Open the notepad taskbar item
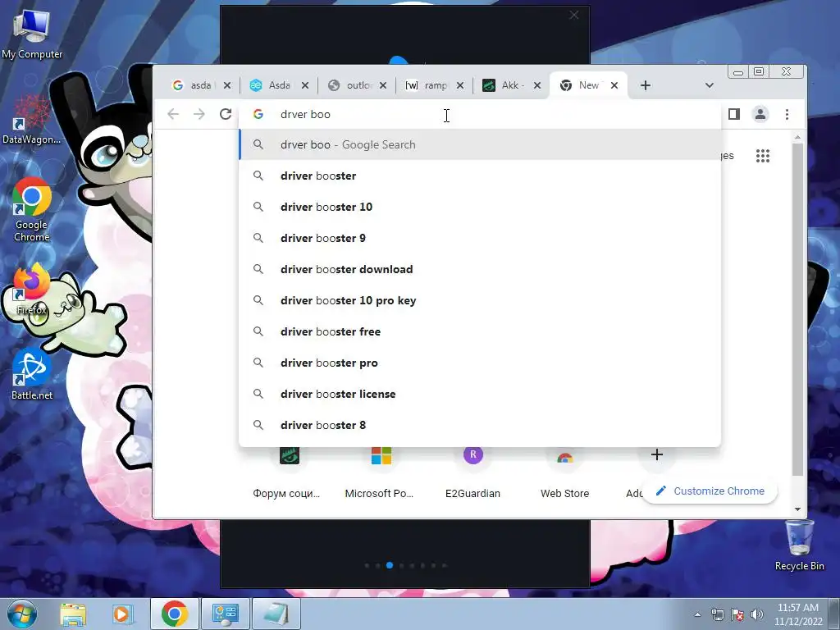The height and width of the screenshot is (630, 840). (276, 614)
